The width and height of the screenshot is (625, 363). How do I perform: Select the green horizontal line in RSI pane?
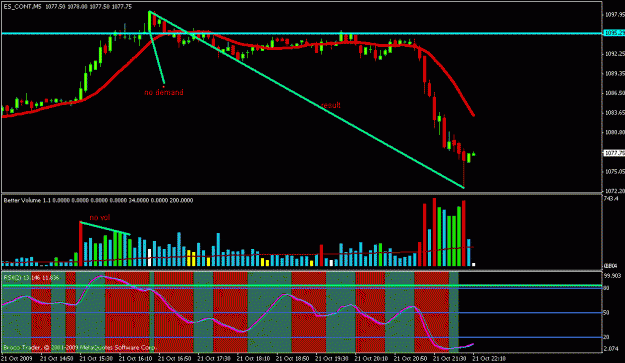(x=301, y=285)
